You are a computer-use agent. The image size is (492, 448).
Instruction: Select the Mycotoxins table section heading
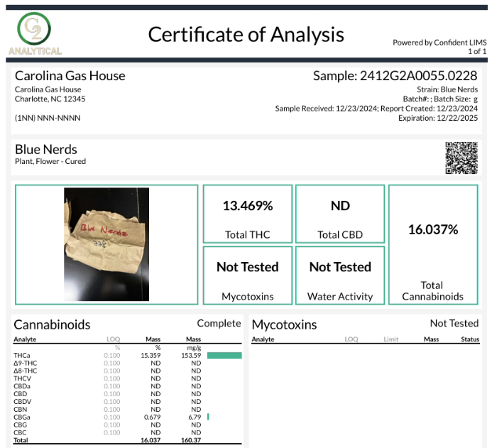(284, 324)
